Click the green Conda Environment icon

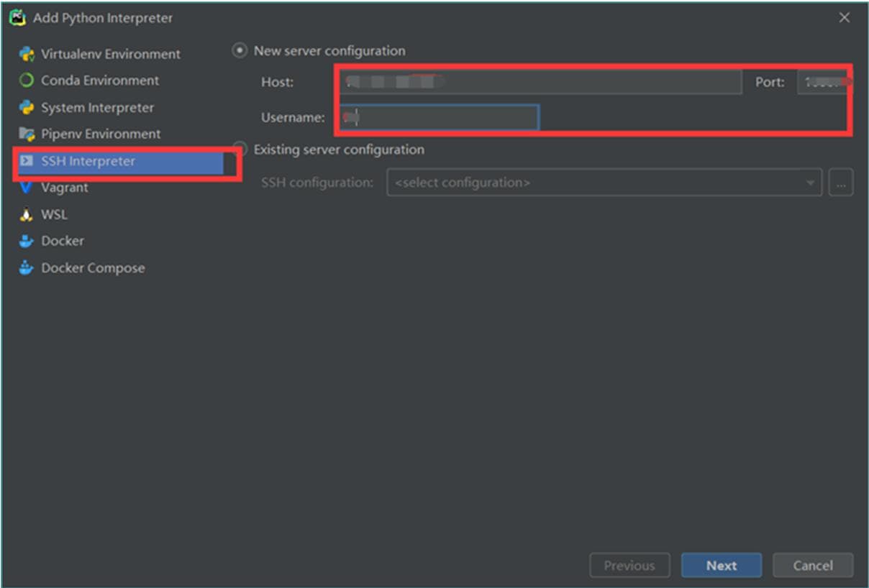pos(27,81)
